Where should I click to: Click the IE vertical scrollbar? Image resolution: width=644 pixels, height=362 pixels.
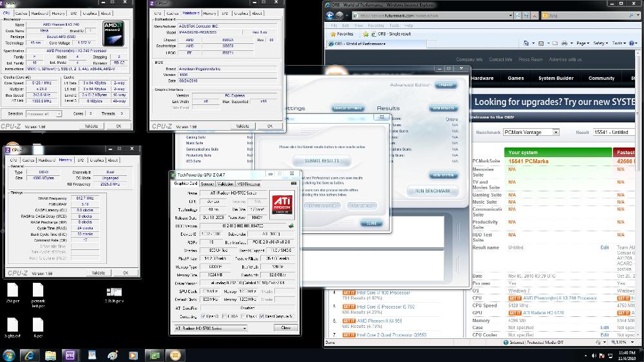coord(638,193)
